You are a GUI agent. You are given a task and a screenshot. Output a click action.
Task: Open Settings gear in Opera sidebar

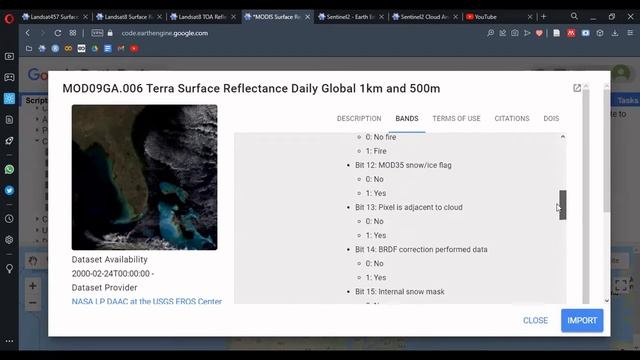click(x=9, y=240)
